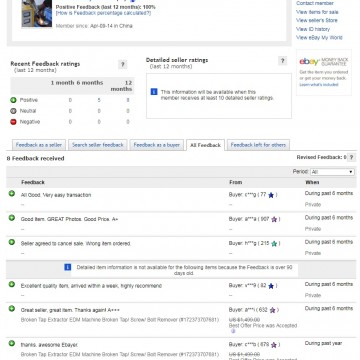
Task: Click 'Member since: Apr-09-14 in China' text
Action: pos(94,26)
